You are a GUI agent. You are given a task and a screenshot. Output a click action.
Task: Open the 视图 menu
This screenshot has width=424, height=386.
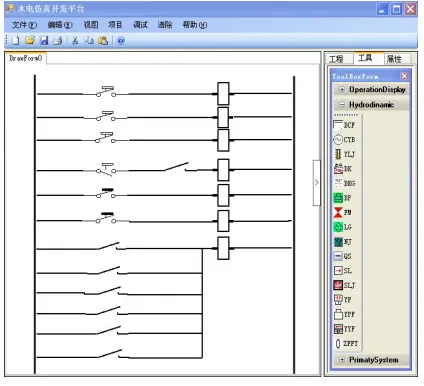(x=91, y=25)
